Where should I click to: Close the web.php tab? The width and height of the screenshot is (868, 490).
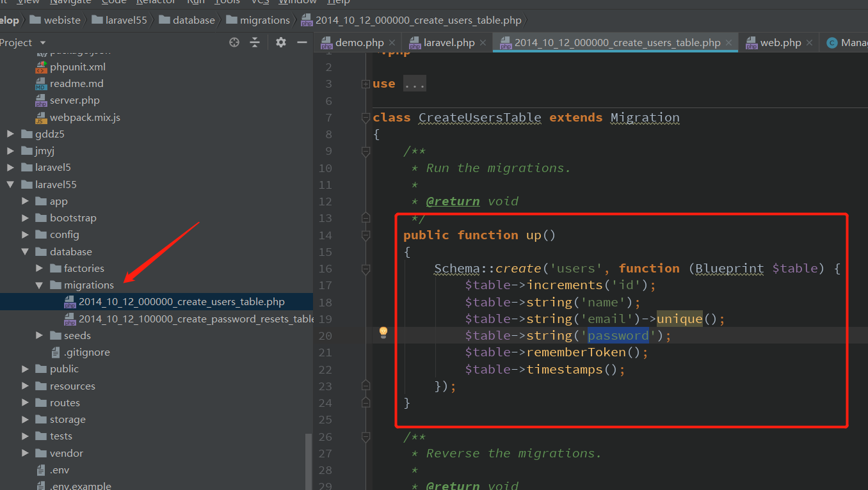pos(810,43)
